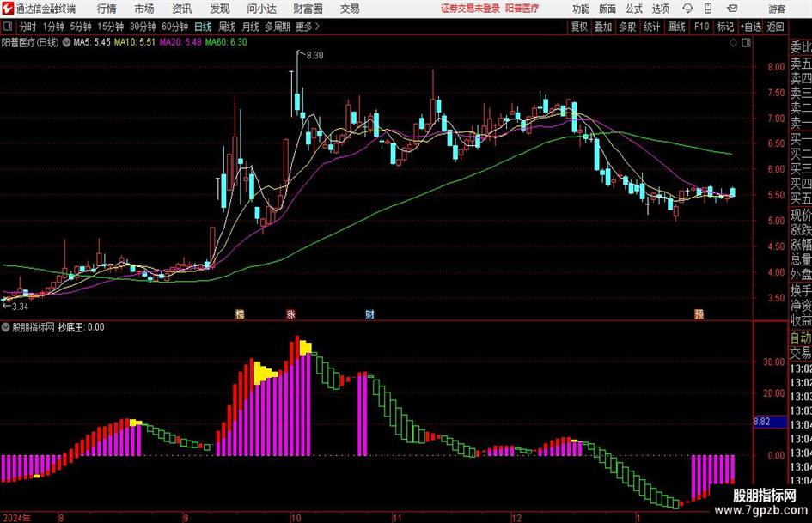
Task: Click the MA5: 5.45 value label
Action: tap(92, 42)
